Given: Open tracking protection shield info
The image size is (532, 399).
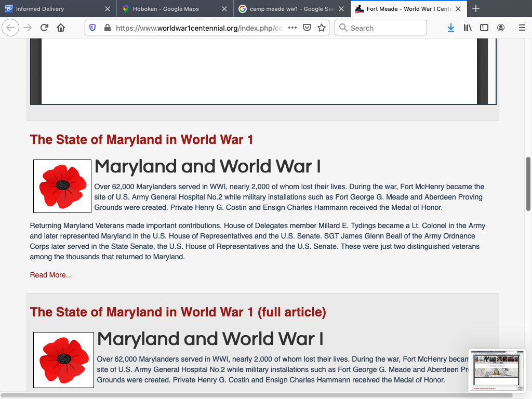Looking at the screenshot, I should 92,28.
